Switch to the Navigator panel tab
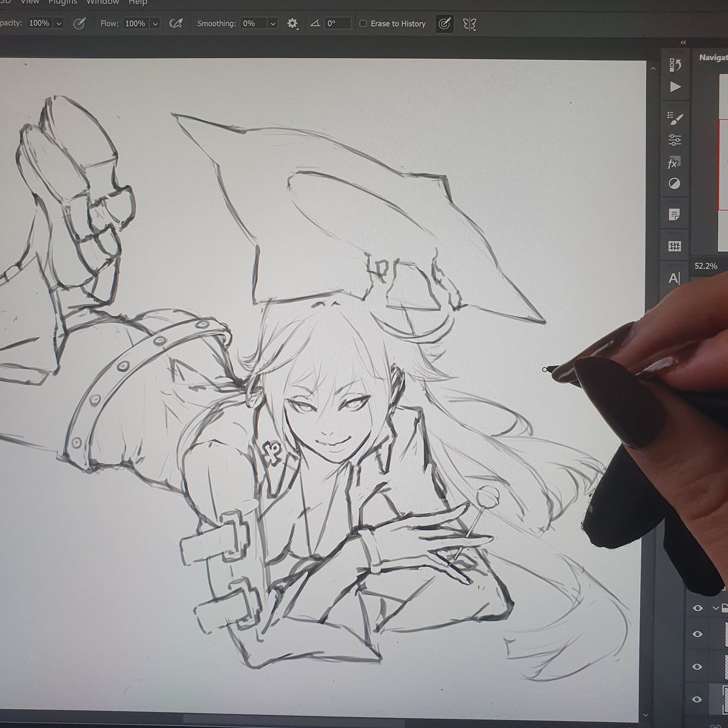728x728 pixels. (x=713, y=57)
